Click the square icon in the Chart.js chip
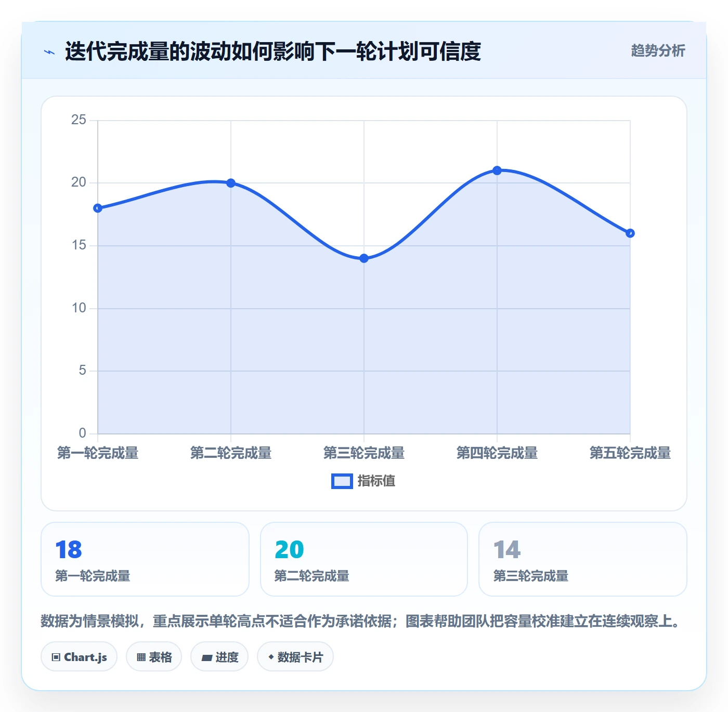 pos(56,657)
